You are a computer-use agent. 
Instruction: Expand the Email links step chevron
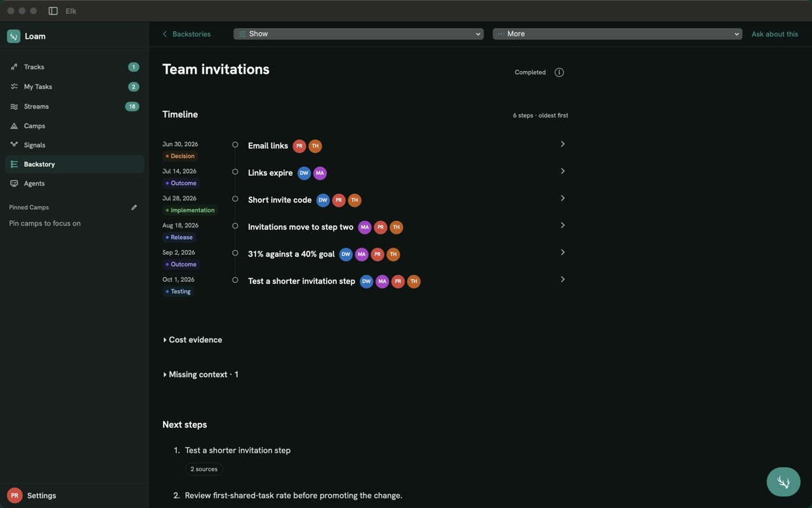563,144
